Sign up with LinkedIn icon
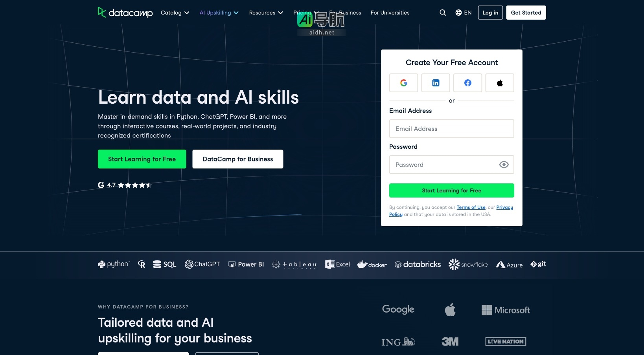 (436, 83)
